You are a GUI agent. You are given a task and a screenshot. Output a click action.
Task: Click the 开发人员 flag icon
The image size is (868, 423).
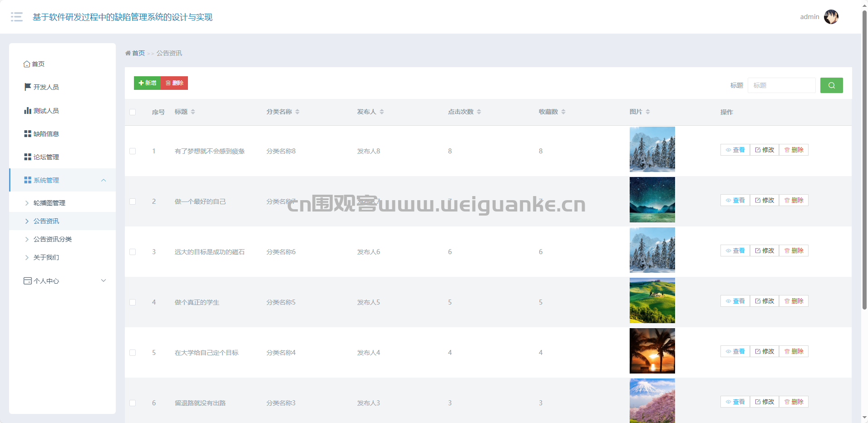click(x=28, y=87)
